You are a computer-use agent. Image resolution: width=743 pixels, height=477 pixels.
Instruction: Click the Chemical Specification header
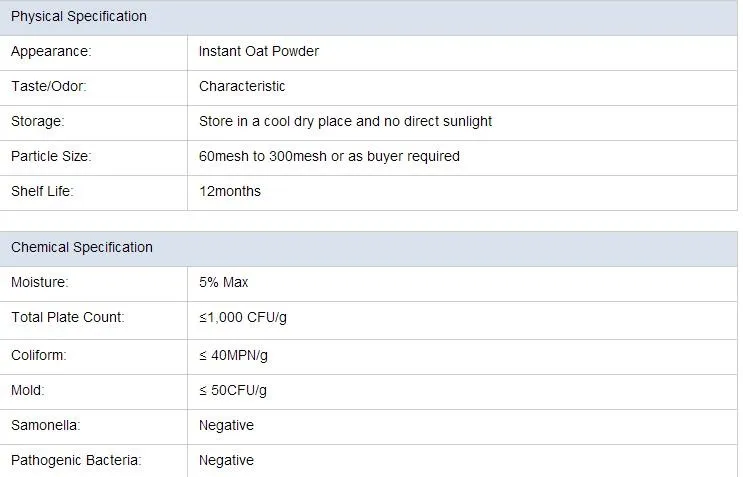pos(82,247)
